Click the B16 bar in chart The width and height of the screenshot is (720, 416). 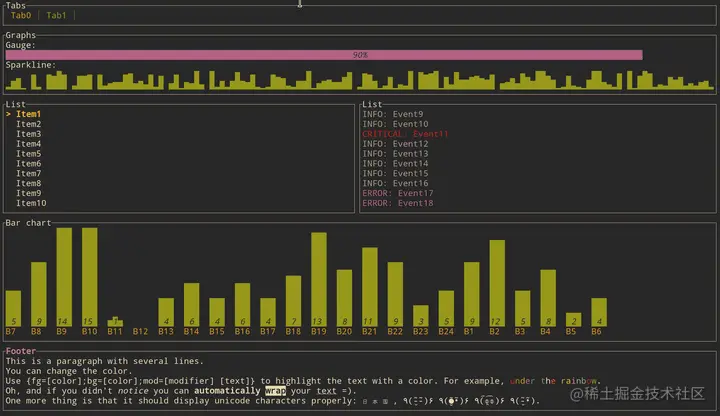(x=242, y=304)
